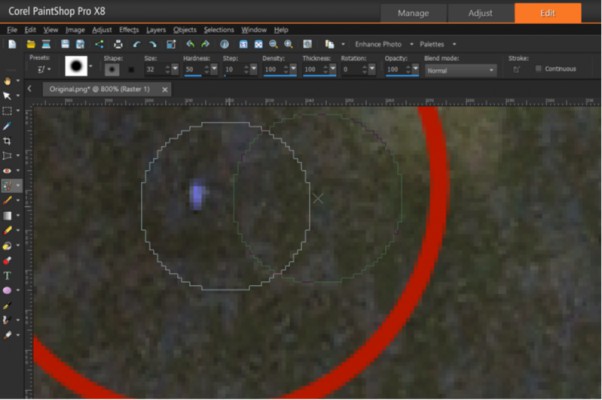Click the Zoom Out magnifier icon

coord(273,44)
